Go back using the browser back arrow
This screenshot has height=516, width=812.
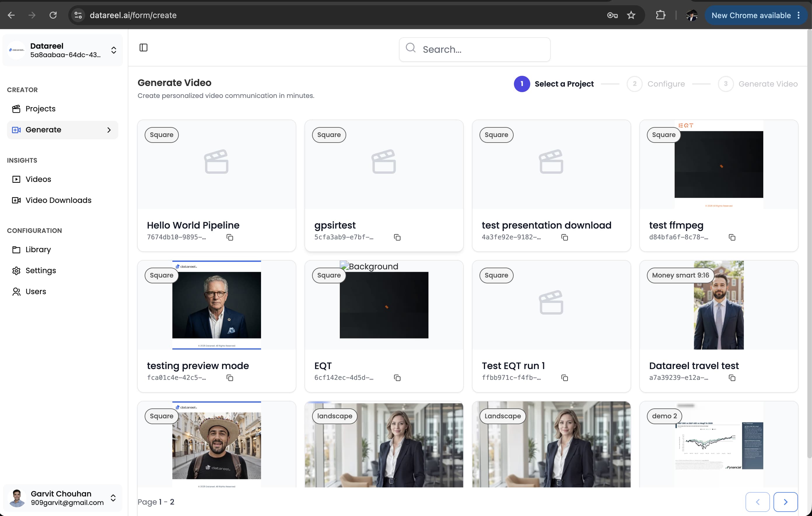[11, 15]
